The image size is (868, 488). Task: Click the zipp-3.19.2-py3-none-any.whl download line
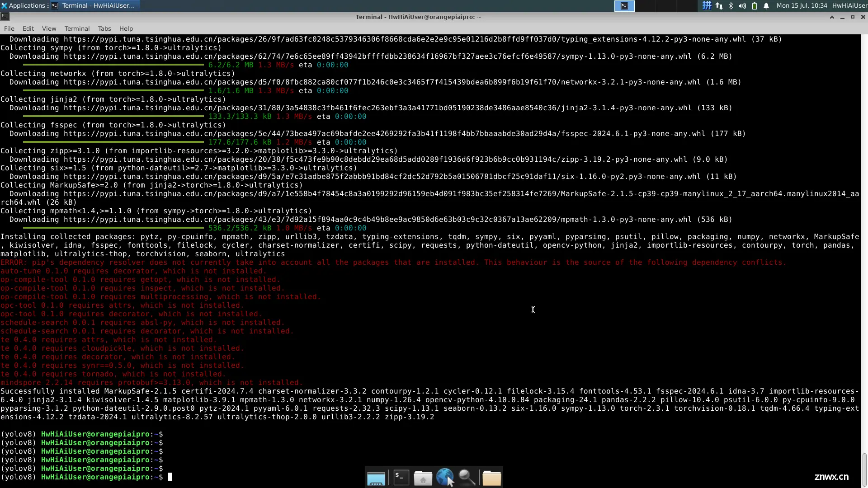[x=368, y=160]
